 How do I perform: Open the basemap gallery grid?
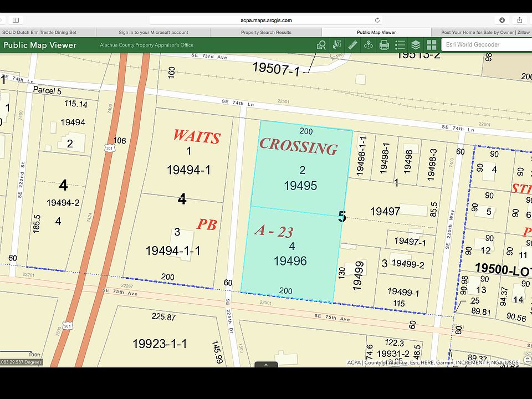431,45
